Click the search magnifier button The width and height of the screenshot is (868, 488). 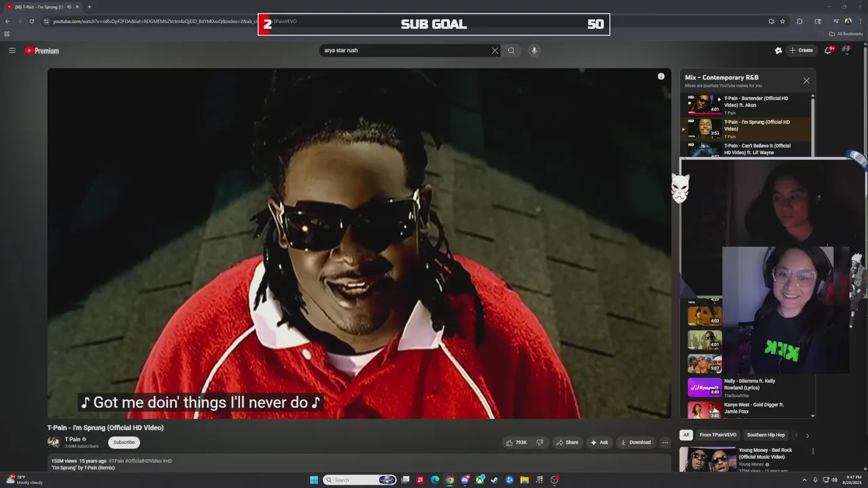tap(511, 50)
